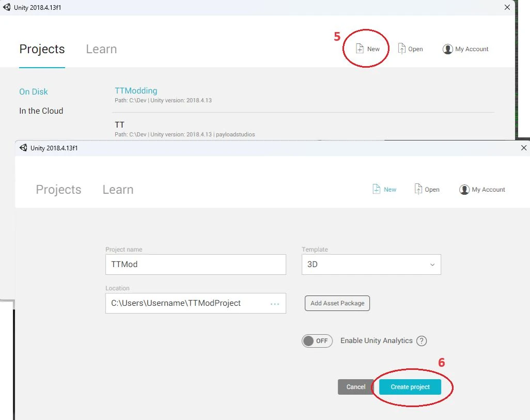Click New in the front Unity window
Viewport: 530px width, 420px height.
click(384, 190)
